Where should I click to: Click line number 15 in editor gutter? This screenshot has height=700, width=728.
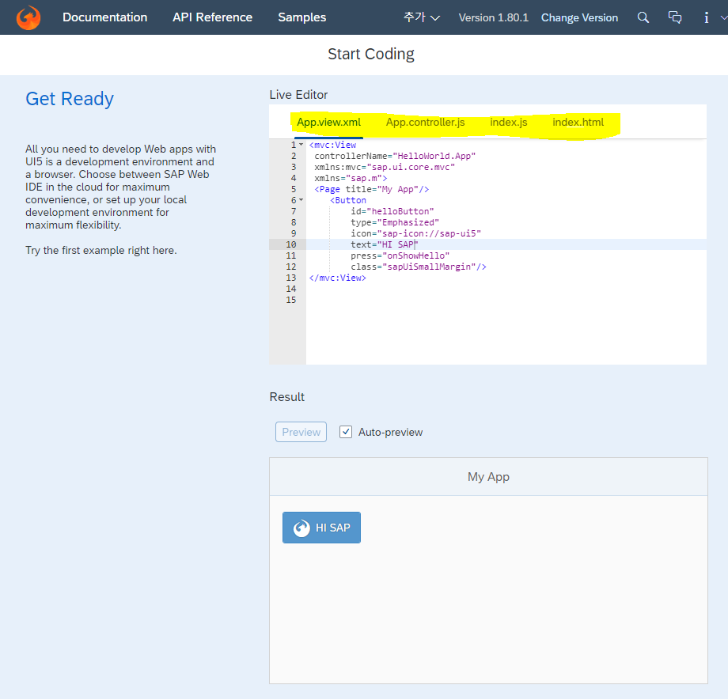point(290,300)
